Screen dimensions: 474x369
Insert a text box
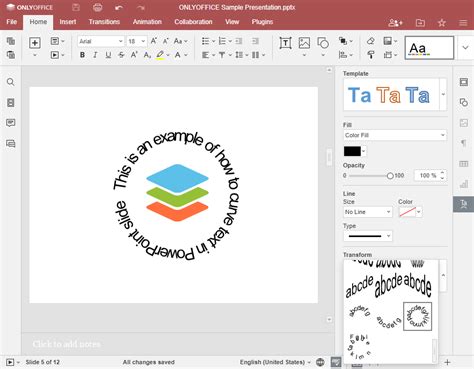pos(285,43)
